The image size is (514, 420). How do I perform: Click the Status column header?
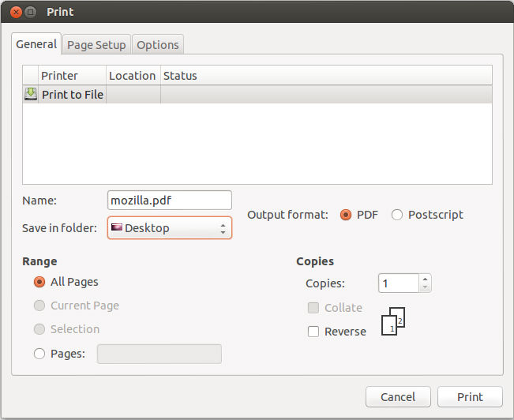tap(326, 76)
